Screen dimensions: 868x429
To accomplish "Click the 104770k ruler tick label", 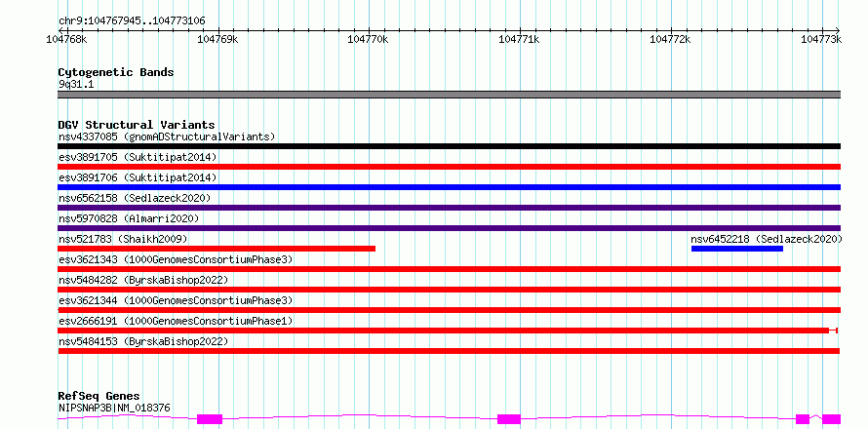I will [x=368, y=39].
